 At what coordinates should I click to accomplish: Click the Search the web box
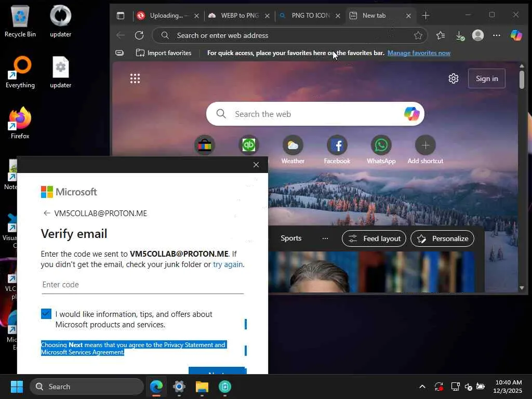pos(315,114)
